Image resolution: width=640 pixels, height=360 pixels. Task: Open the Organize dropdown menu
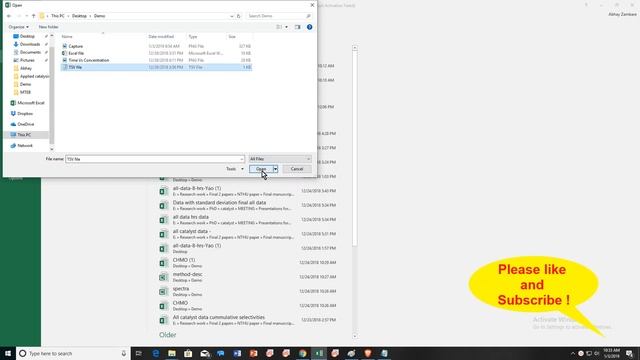(18, 27)
